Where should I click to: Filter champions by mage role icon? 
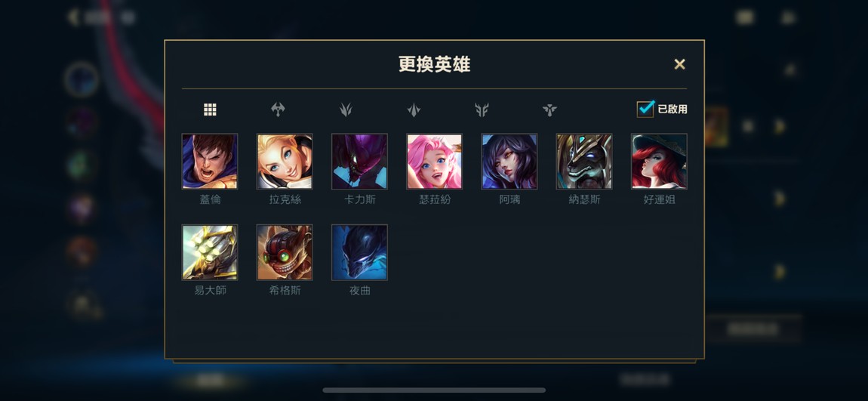click(x=414, y=110)
